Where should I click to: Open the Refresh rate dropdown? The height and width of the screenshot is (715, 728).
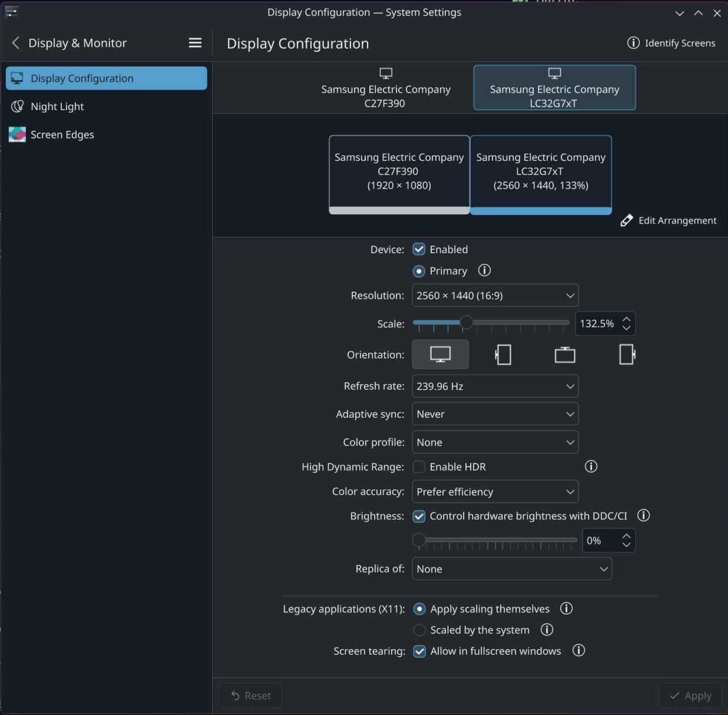point(495,386)
